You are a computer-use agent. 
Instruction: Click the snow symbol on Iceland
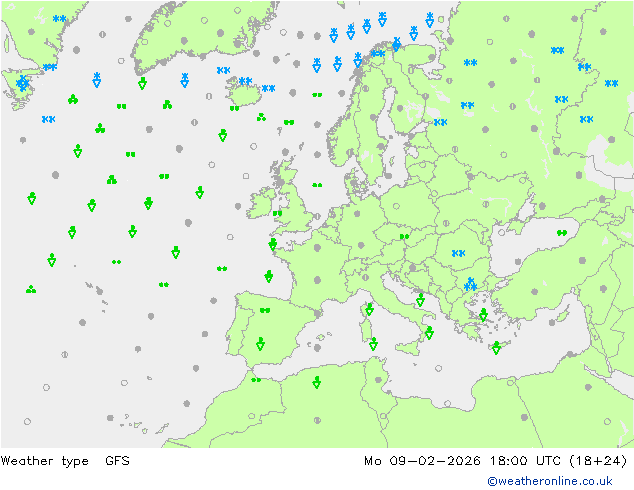point(245,82)
